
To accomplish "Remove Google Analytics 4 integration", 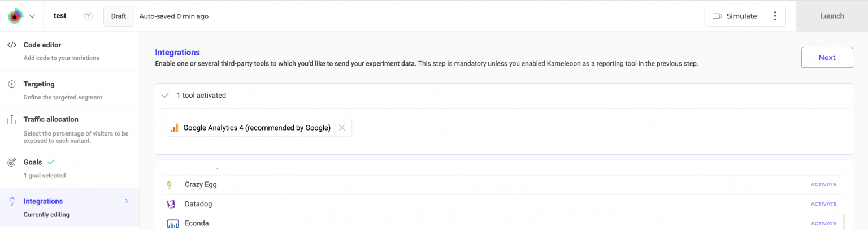I will coord(342,128).
